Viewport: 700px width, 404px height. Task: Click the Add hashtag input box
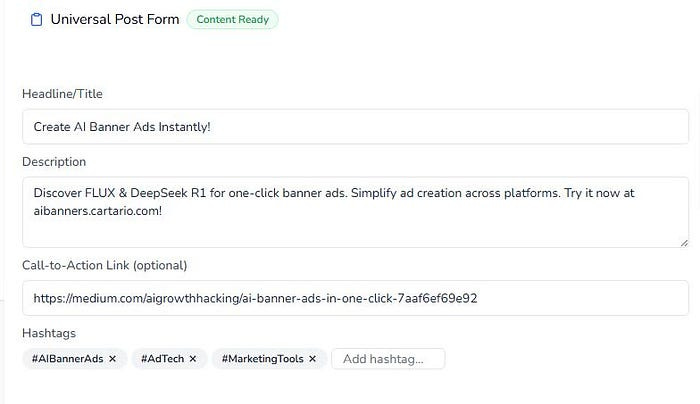[387, 358]
